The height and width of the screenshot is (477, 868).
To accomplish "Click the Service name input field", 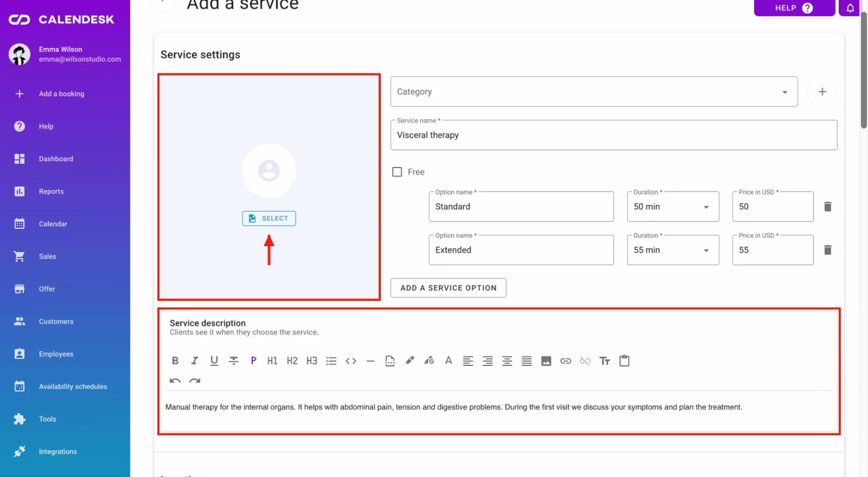I will [614, 135].
